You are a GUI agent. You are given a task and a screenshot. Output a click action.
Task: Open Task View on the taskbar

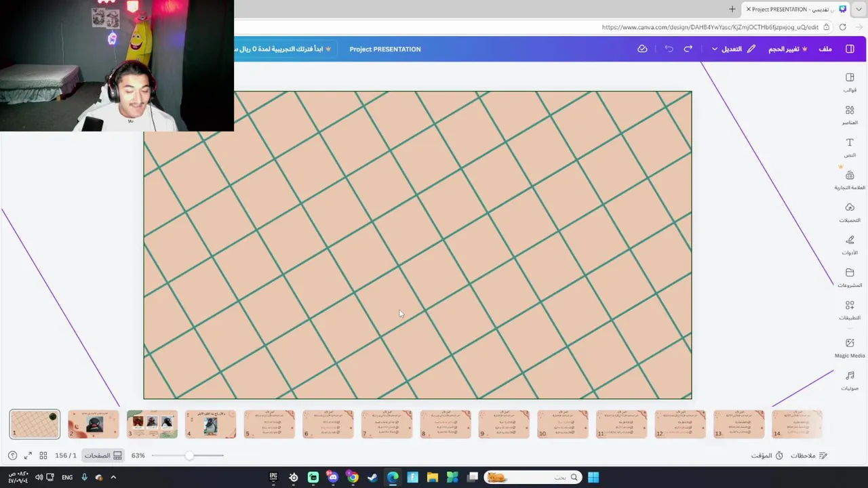pyautogui.click(x=473, y=477)
